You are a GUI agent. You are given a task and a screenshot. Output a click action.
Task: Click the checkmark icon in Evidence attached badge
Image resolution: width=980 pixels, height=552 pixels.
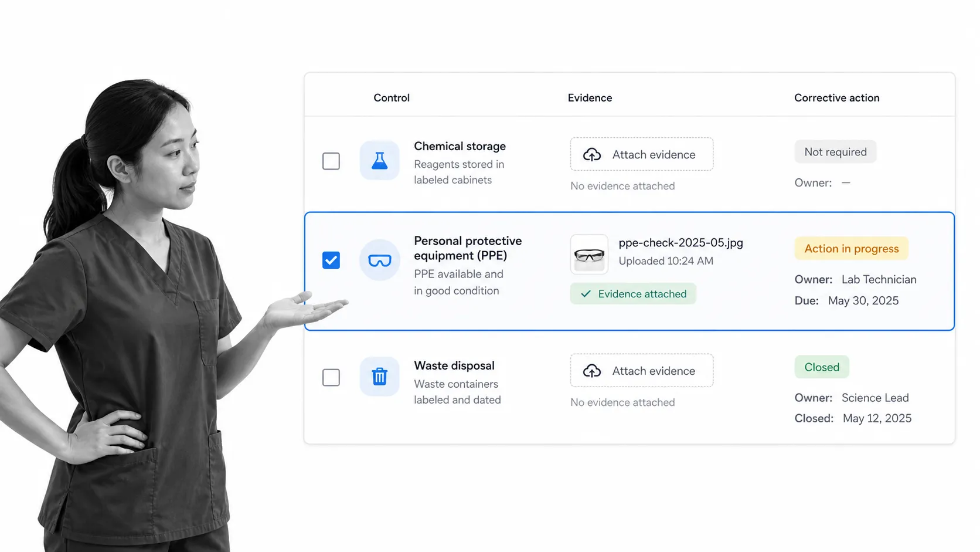point(586,294)
